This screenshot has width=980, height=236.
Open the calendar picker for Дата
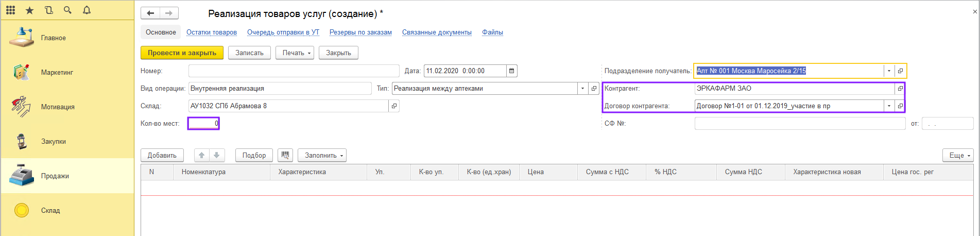[511, 71]
